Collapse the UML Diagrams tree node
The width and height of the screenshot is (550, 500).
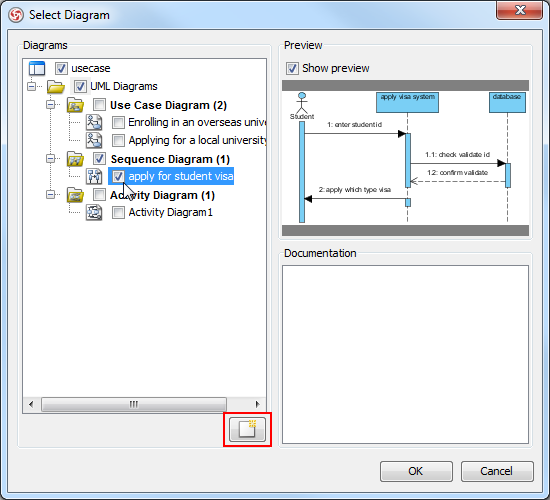(x=32, y=86)
